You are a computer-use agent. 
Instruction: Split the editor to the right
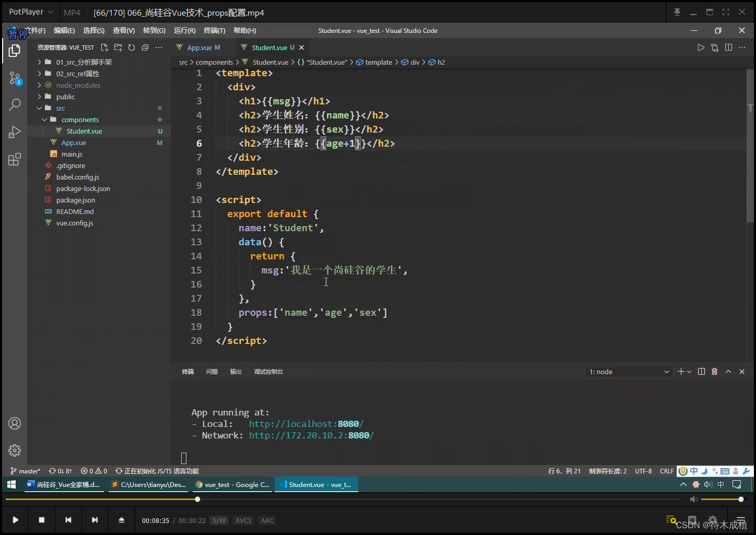coord(728,47)
